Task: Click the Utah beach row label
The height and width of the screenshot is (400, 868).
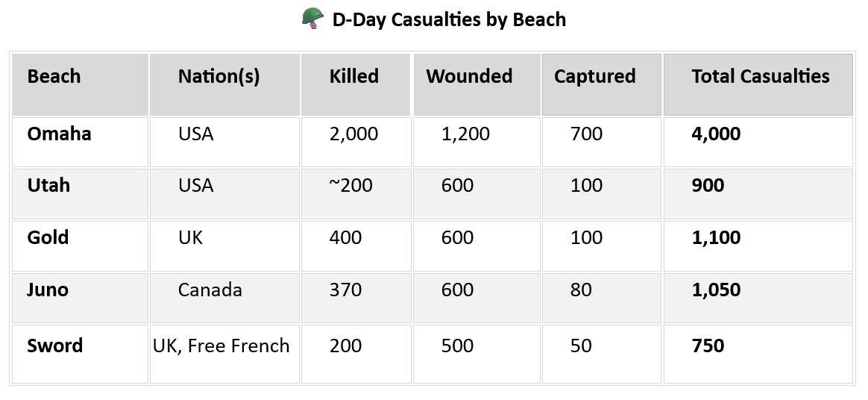Action: click(48, 186)
